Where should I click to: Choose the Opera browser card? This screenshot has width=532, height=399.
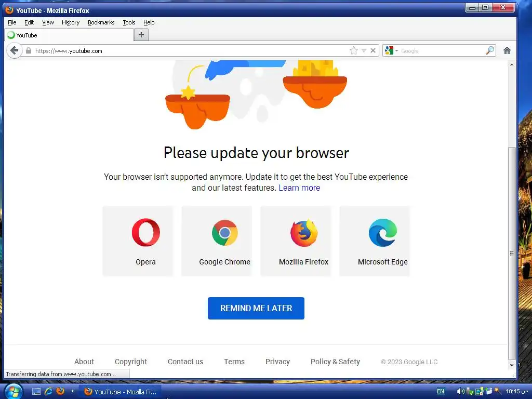[x=138, y=241]
